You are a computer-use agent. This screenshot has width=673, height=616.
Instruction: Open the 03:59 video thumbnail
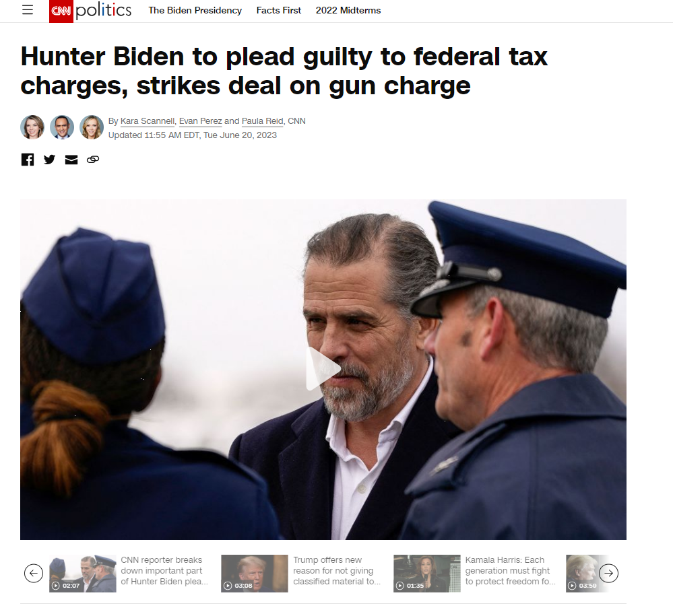pos(582,574)
